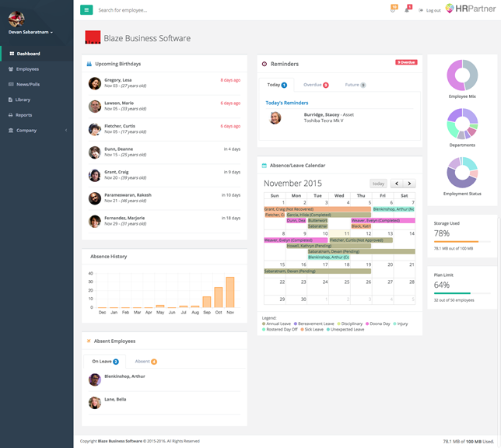
Task: Open Lawson, Mario birthday entry
Action: pos(164,107)
